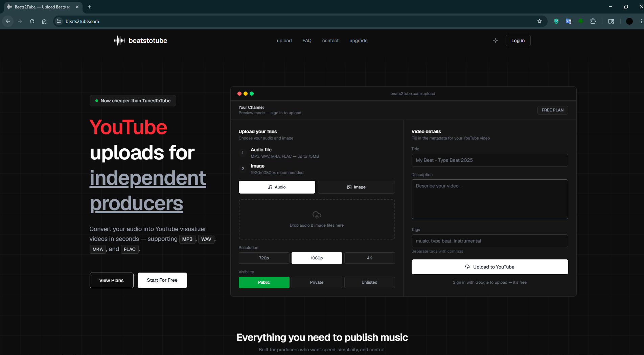Select the Image file type toggle
This screenshot has height=355, width=644.
click(356, 187)
